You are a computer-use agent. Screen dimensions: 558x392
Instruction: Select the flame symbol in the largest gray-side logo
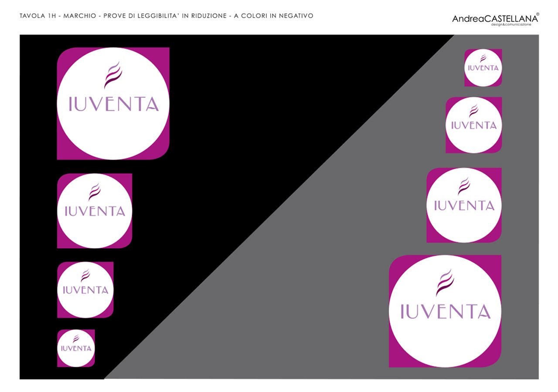(x=445, y=283)
